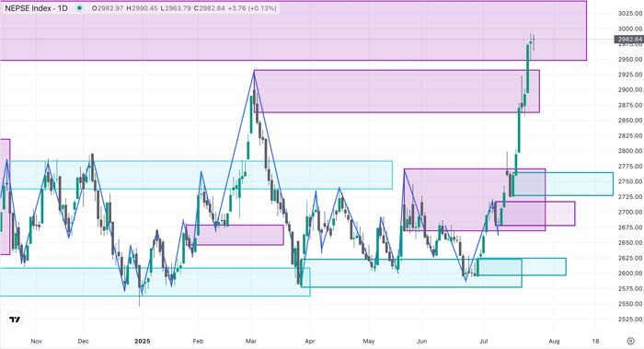Viewport: 644px width, 349px height.
Task: Click the 3000.00 price axis label
Action: pyautogui.click(x=629, y=29)
